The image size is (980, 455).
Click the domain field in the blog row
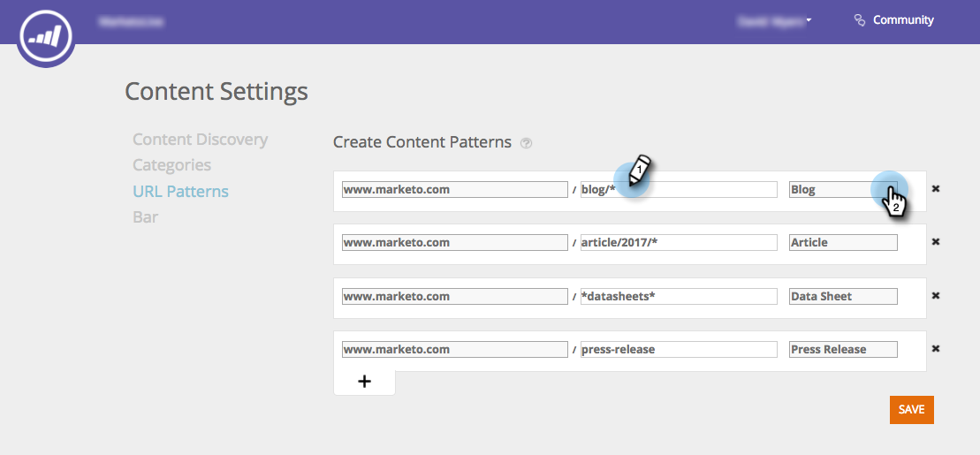(455, 189)
